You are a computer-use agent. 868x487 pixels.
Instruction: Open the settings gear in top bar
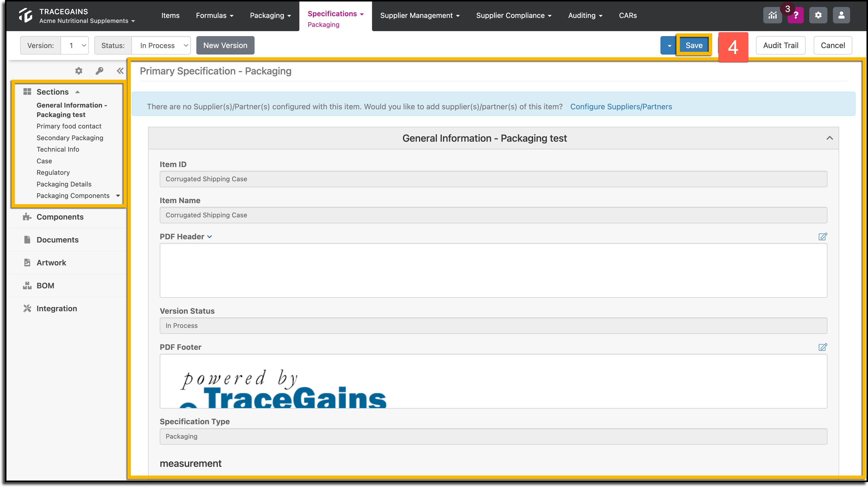[818, 15]
